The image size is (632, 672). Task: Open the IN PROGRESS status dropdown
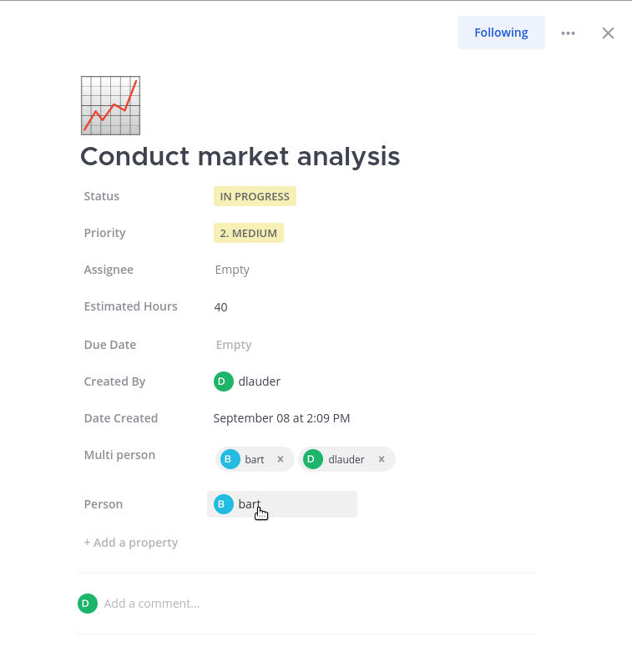click(255, 196)
